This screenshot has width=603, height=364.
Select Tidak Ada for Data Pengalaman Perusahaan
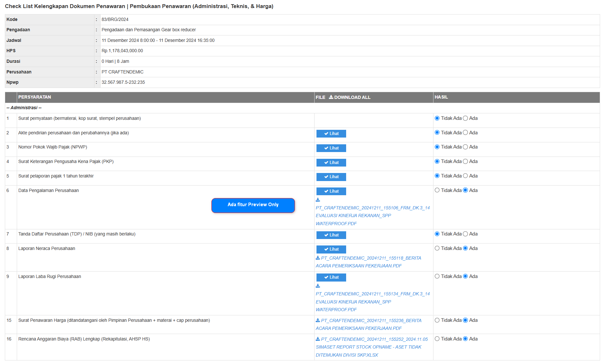[x=437, y=190]
